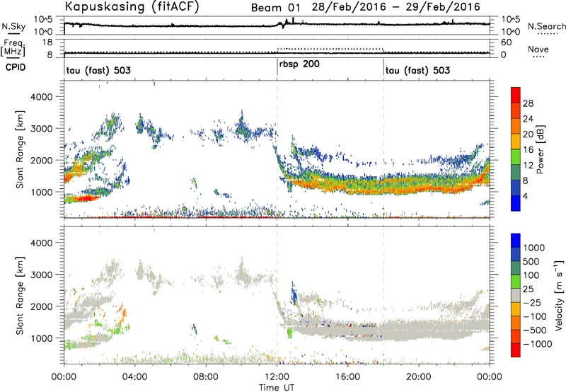Click the '-1000' Velocity colorbar tick label
566x392 pixels.
537,344
